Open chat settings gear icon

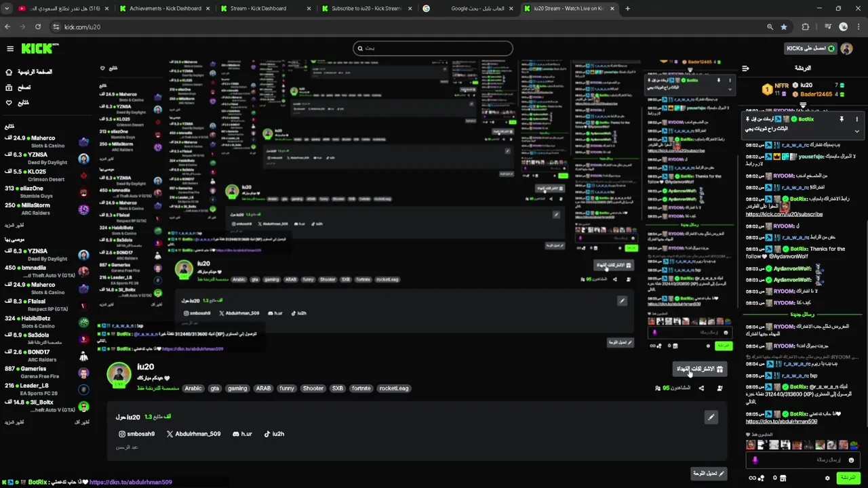(827, 478)
